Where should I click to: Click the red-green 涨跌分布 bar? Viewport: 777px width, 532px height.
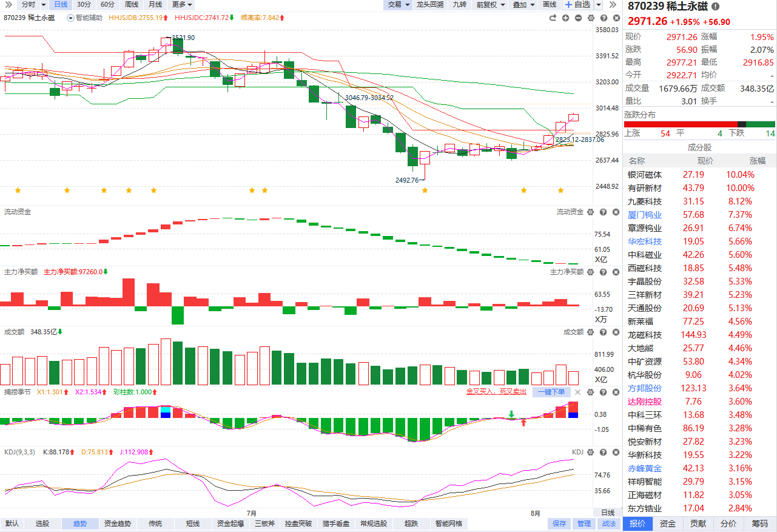pos(699,124)
